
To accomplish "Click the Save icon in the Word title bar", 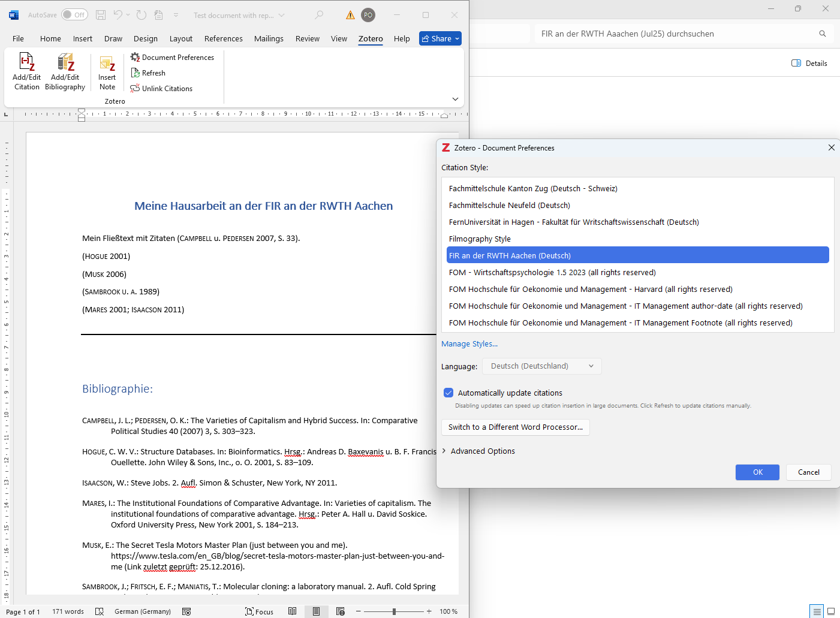I will (x=101, y=15).
